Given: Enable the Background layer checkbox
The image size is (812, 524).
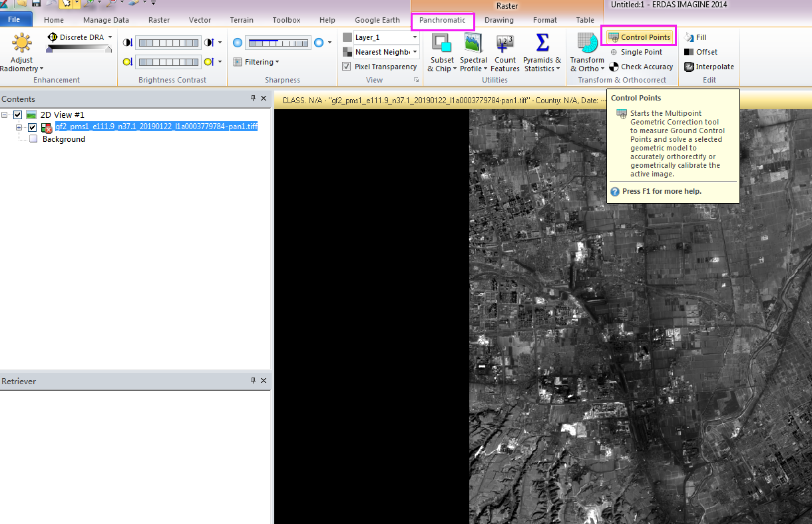Looking at the screenshot, I should click(33, 139).
